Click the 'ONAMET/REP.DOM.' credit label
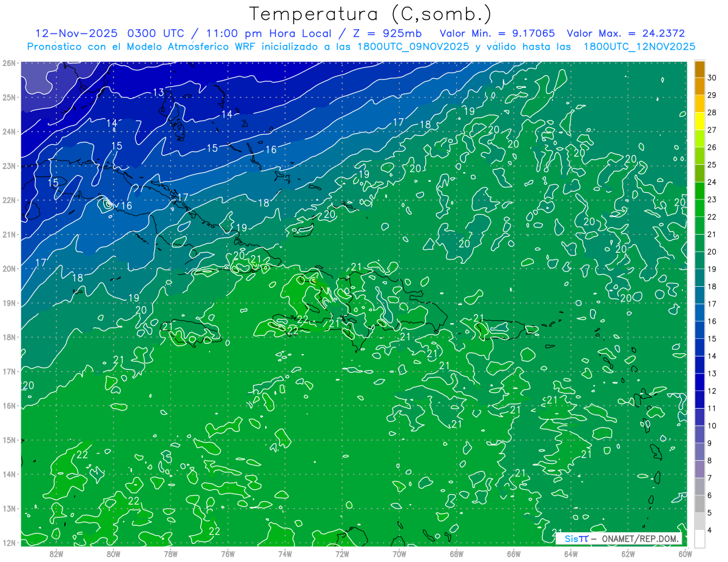 click(x=641, y=538)
